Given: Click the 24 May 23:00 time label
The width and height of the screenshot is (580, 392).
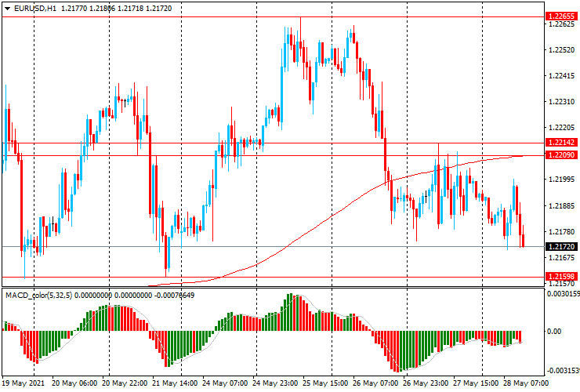Looking at the screenshot, I should tap(275, 383).
